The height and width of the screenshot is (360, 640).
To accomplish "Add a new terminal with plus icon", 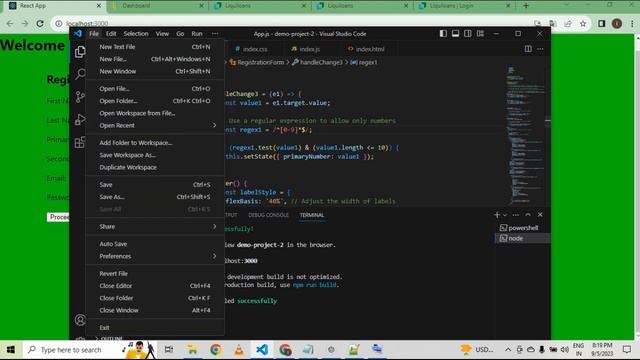I will click(x=497, y=215).
